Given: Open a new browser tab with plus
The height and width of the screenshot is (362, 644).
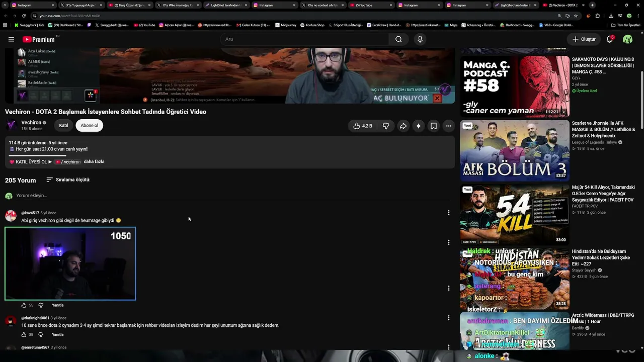Looking at the screenshot, I should (592, 5).
